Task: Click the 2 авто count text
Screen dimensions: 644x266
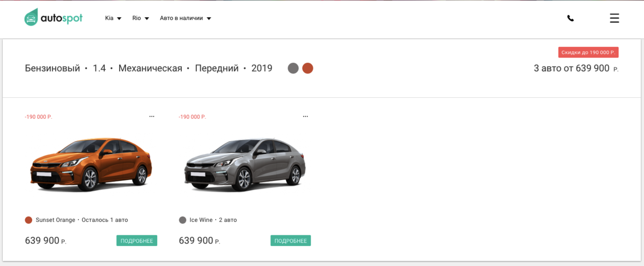Action: pyautogui.click(x=228, y=220)
